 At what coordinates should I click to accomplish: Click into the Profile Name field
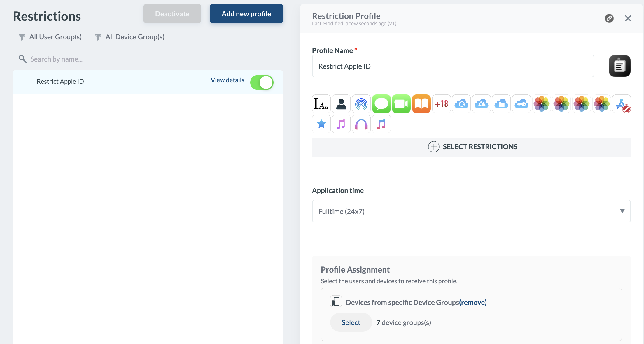click(453, 66)
